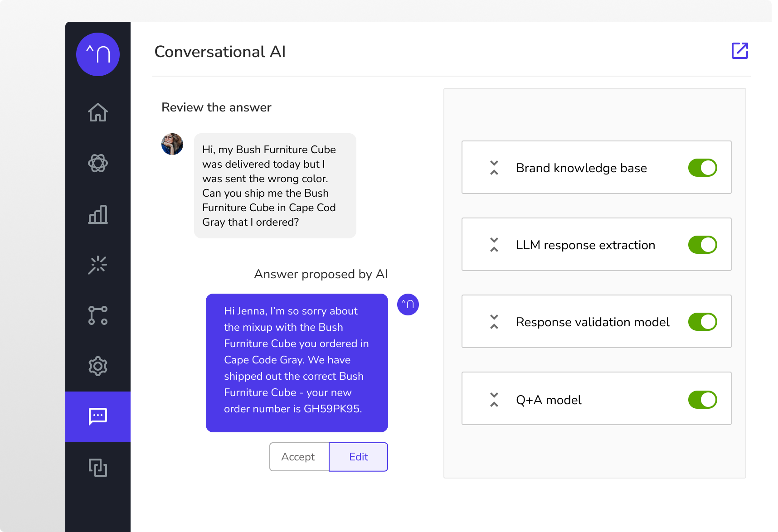778x532 pixels.
Task: Turn off LLM response extraction toggle
Action: tap(703, 245)
